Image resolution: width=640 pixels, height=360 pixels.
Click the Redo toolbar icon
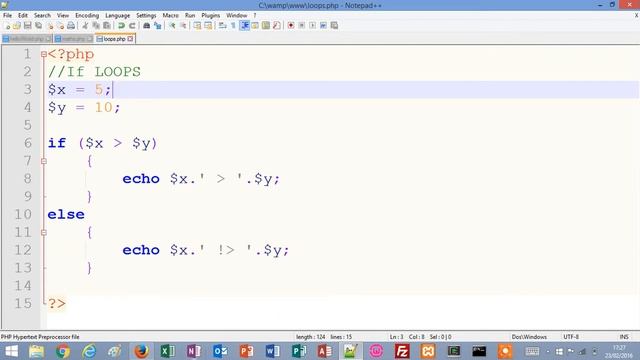[x=132, y=26]
